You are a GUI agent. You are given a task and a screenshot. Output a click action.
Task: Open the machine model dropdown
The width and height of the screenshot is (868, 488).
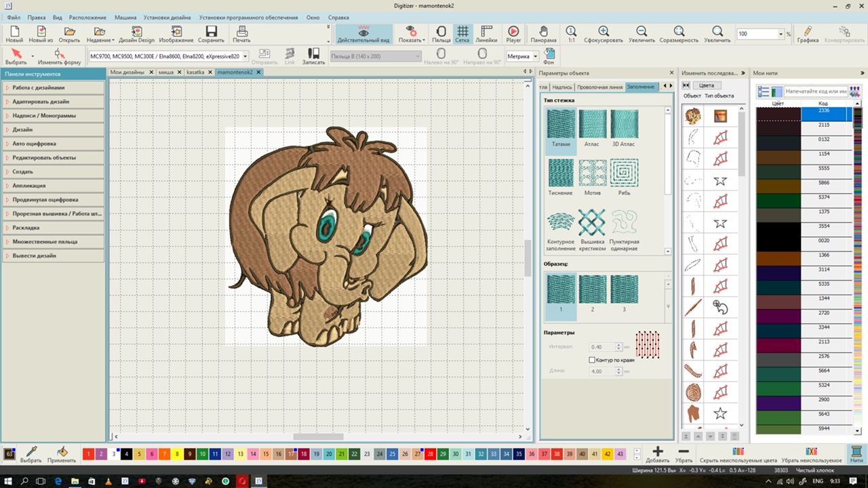tap(245, 56)
